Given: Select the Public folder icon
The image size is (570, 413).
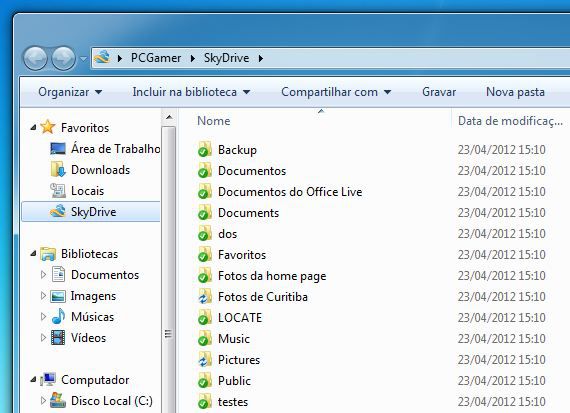Looking at the screenshot, I should [205, 381].
